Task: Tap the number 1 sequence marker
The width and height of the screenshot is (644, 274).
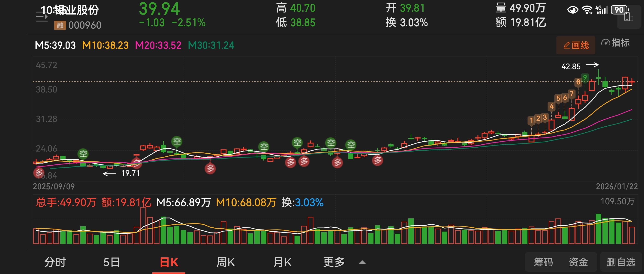Action: click(531, 121)
